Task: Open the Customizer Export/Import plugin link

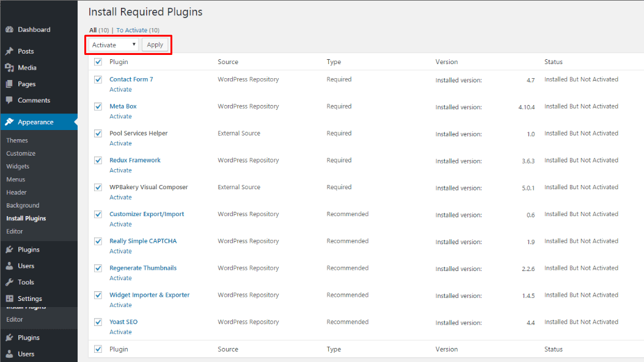Action: click(147, 214)
